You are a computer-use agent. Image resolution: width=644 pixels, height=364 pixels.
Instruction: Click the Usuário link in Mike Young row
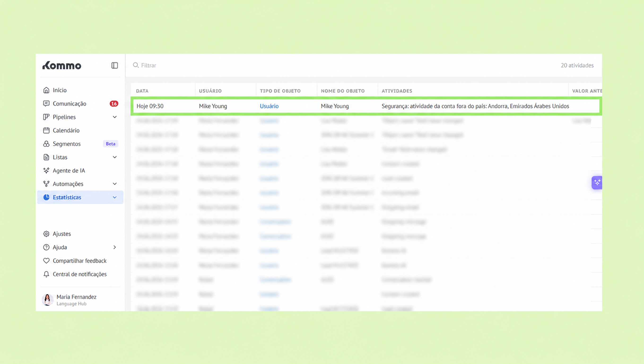point(269,106)
